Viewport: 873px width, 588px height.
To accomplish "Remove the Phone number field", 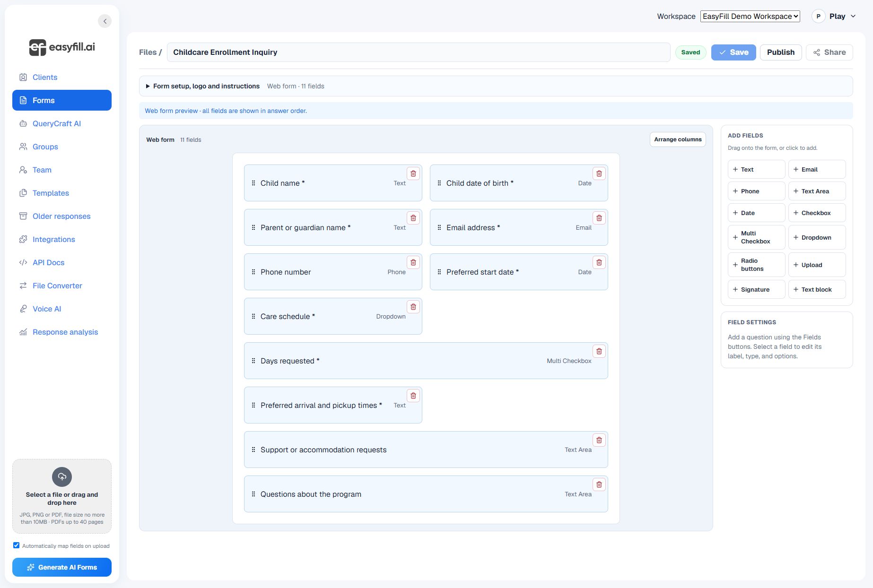I will click(413, 262).
